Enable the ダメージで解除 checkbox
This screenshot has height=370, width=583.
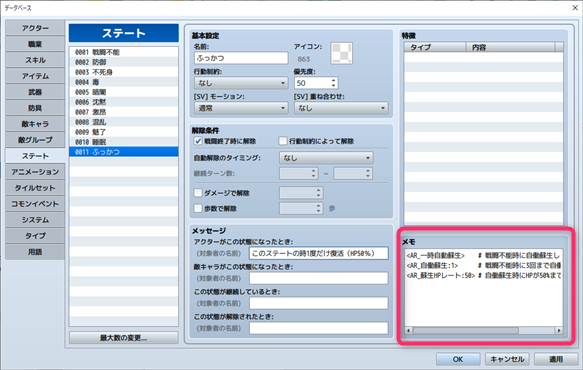(x=198, y=193)
